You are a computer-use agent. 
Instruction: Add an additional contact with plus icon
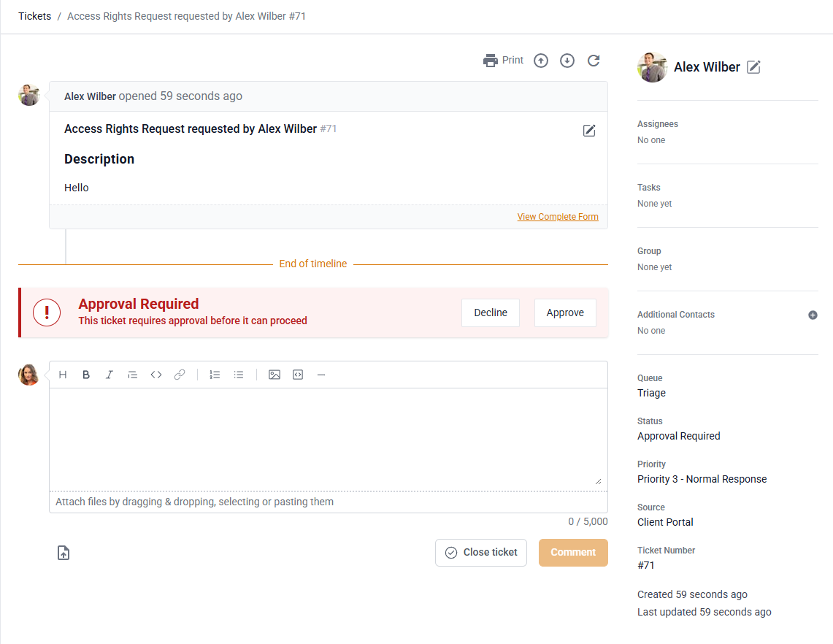[813, 315]
